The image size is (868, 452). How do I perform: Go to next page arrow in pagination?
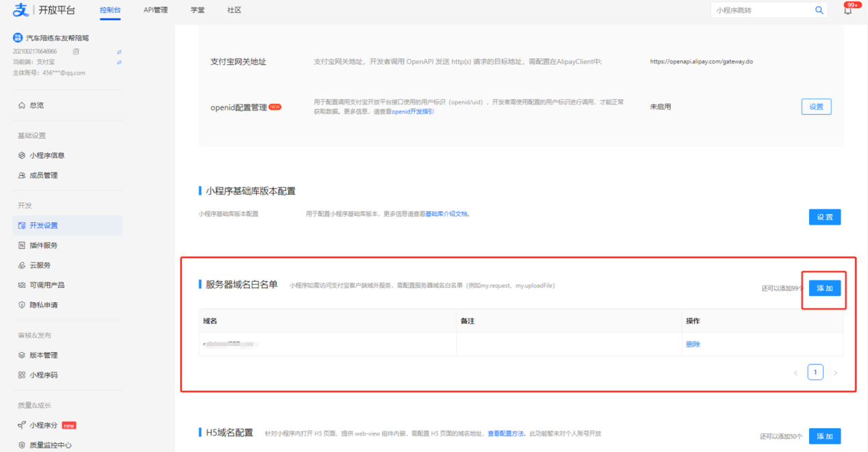[835, 373]
